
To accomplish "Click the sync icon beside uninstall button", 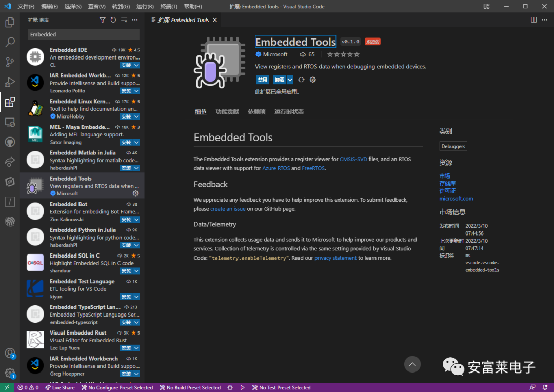I will click(301, 80).
